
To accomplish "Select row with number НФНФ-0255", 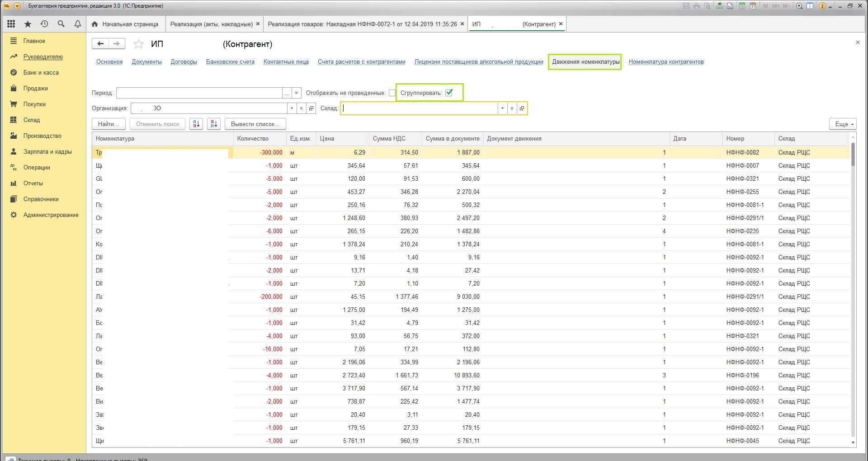I will click(x=471, y=192).
